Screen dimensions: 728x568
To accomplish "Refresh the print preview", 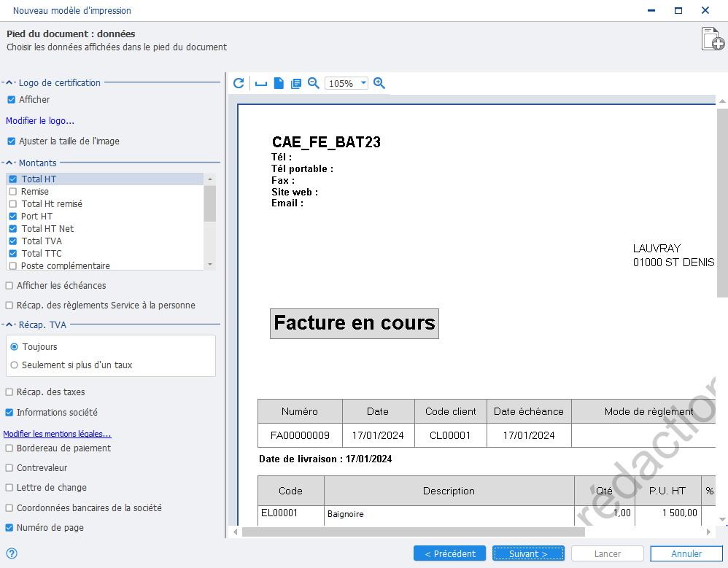I will pyautogui.click(x=239, y=83).
